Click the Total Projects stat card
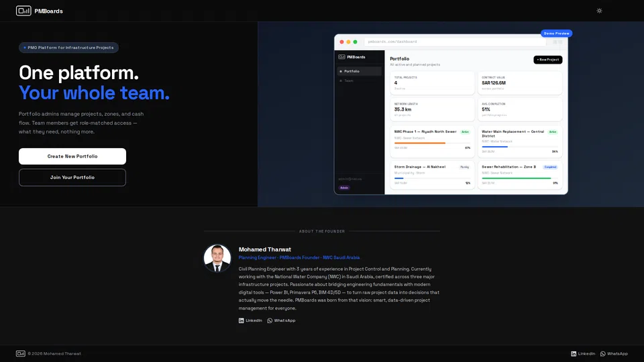Viewport: 644px width, 362px height. (432, 83)
